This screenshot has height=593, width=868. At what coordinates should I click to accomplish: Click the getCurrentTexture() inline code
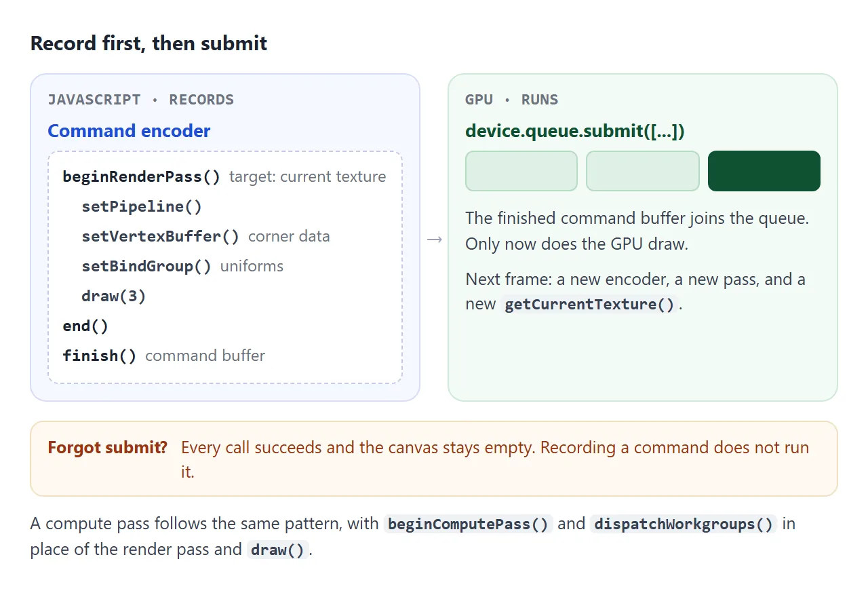coord(589,305)
